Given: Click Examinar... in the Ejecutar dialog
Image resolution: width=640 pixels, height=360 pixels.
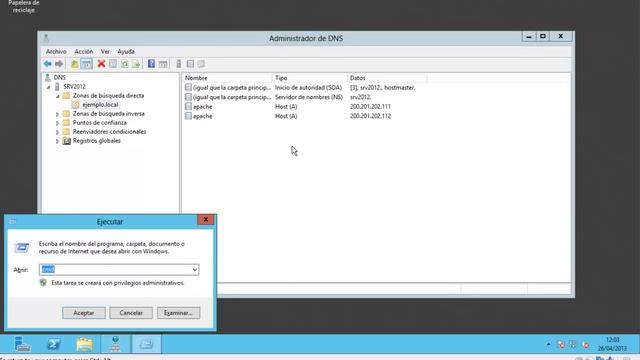Looking at the screenshot, I should (x=178, y=313).
